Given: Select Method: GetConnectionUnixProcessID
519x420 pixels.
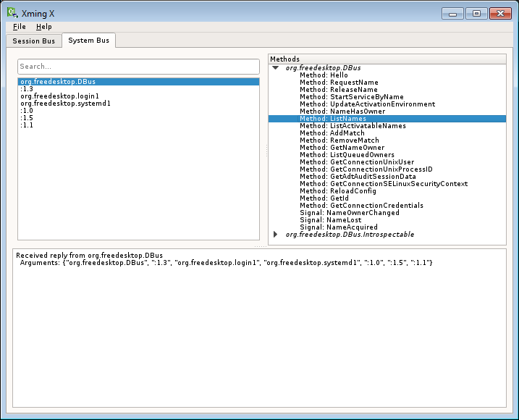Looking at the screenshot, I should [366, 169].
